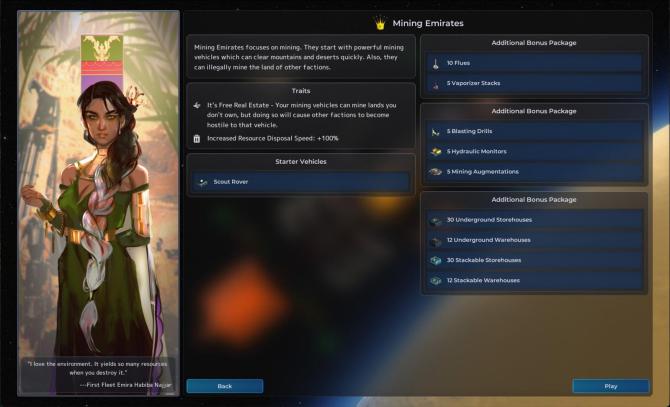Click the 5 Vaporizer Stacks icon

click(435, 84)
